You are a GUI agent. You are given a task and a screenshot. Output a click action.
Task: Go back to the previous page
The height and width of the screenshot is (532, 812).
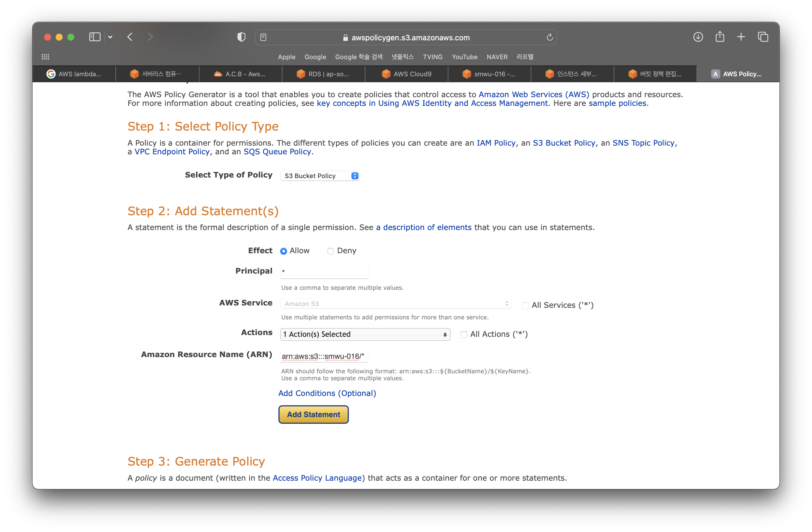(130, 37)
